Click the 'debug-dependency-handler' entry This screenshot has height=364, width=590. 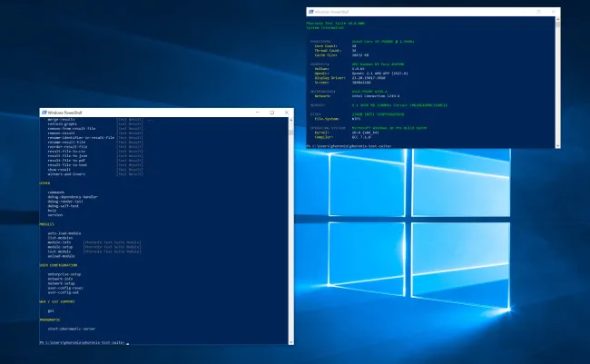tap(73, 197)
